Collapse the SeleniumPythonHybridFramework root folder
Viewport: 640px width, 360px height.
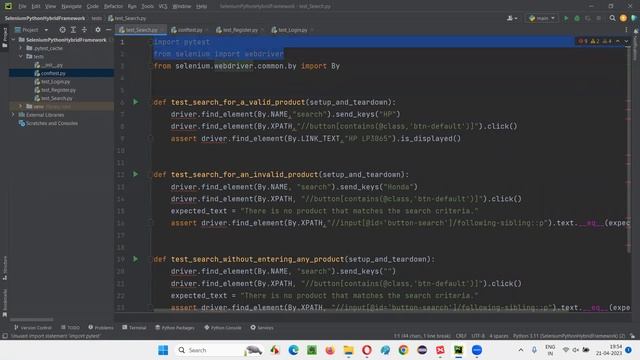(x=13, y=40)
